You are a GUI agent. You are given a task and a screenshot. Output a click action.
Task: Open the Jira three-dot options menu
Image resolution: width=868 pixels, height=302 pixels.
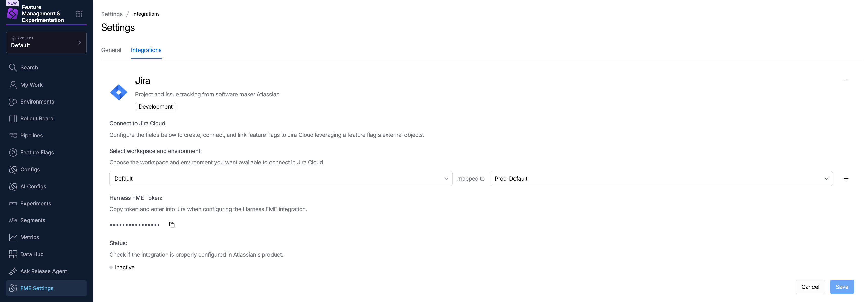(846, 80)
